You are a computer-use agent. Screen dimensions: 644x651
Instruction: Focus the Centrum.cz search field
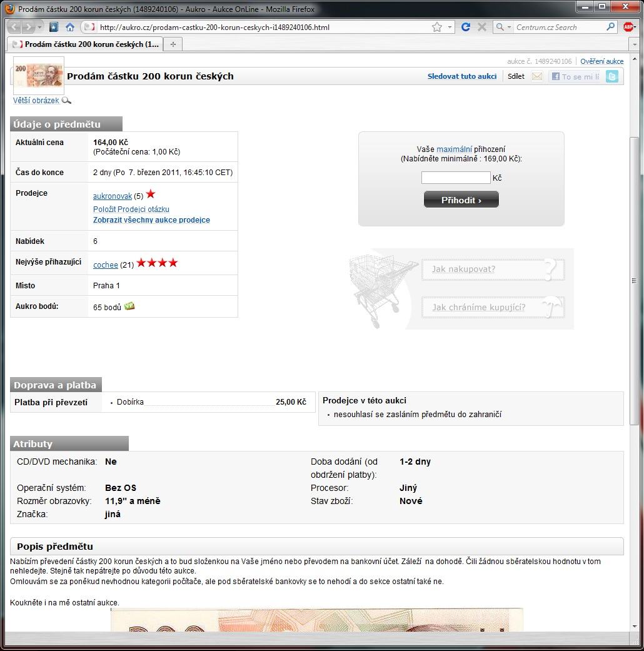(x=560, y=28)
